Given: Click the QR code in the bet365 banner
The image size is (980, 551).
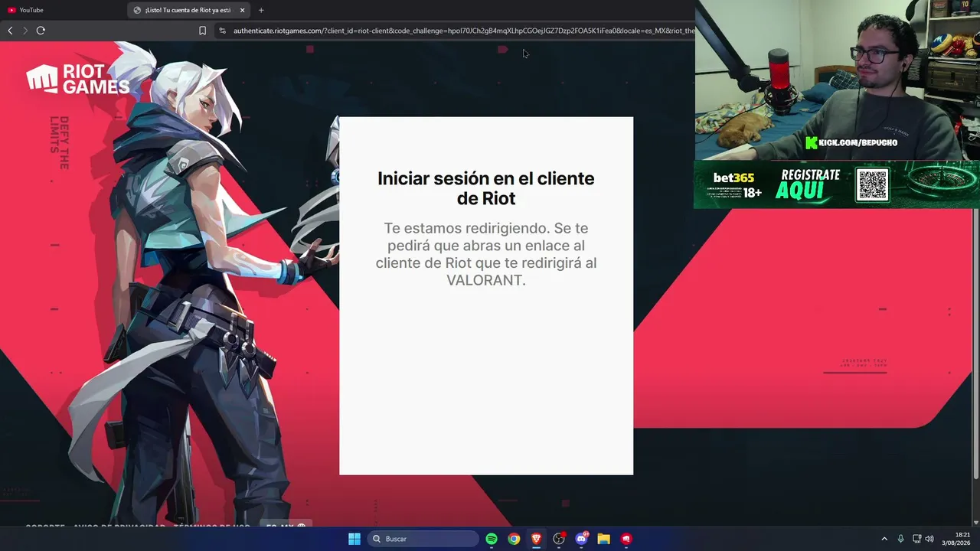Looking at the screenshot, I should pos(873,184).
